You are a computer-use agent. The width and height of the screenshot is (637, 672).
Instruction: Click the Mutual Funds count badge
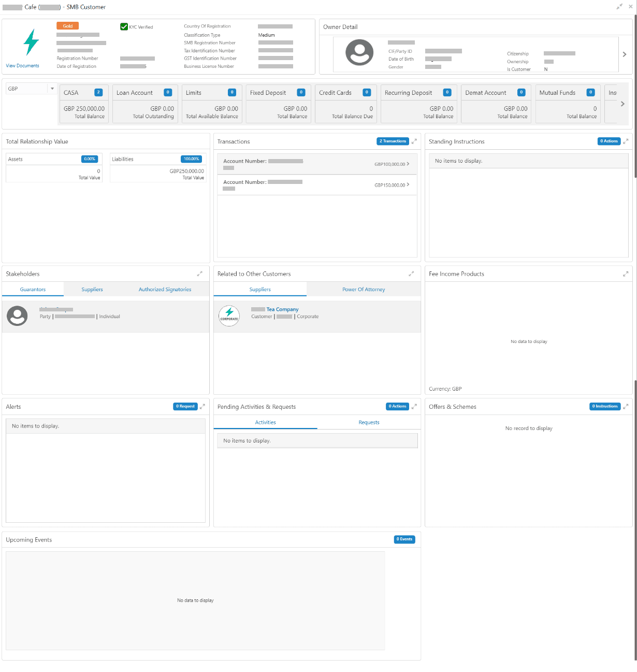pos(590,92)
